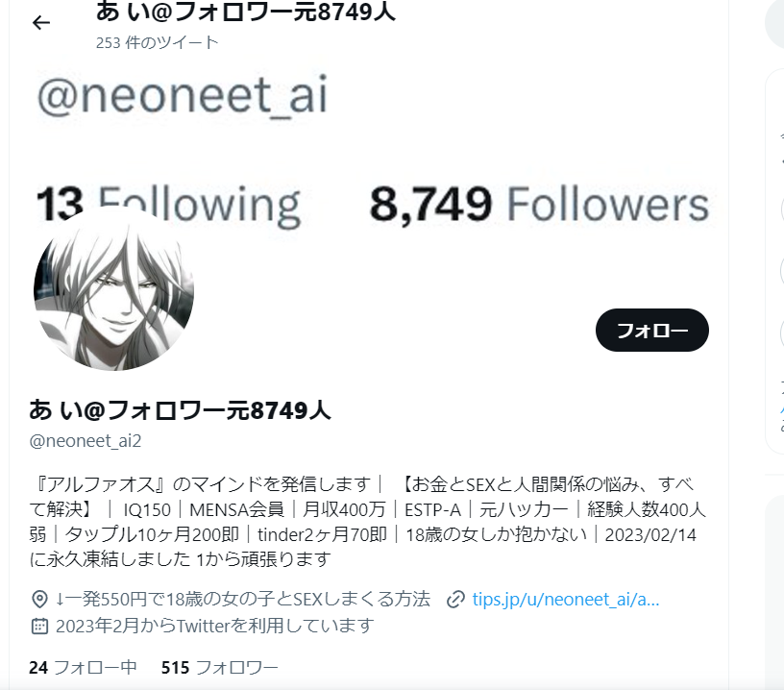
Task: Click the 253 件のツイート tweet count
Action: tap(157, 42)
